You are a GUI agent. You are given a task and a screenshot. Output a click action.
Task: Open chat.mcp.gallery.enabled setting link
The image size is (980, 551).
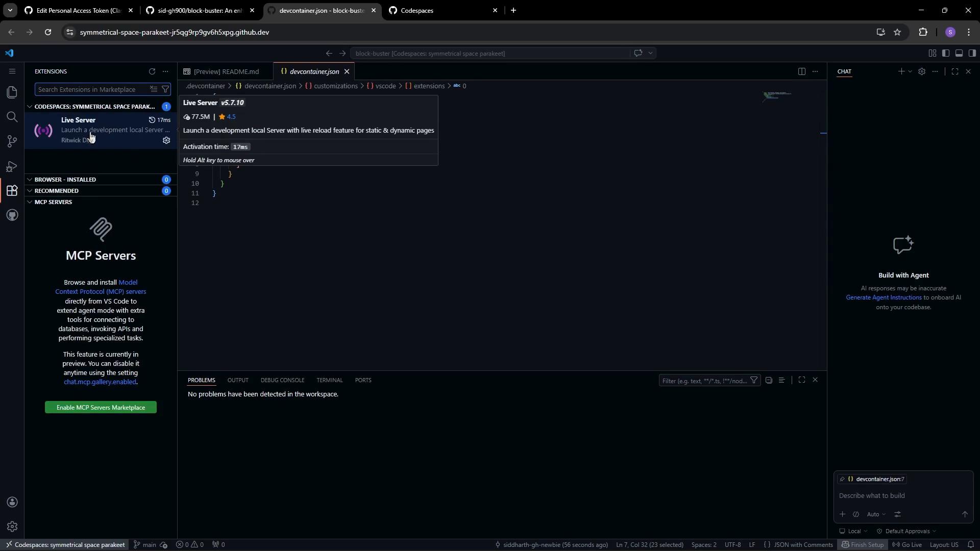(100, 382)
